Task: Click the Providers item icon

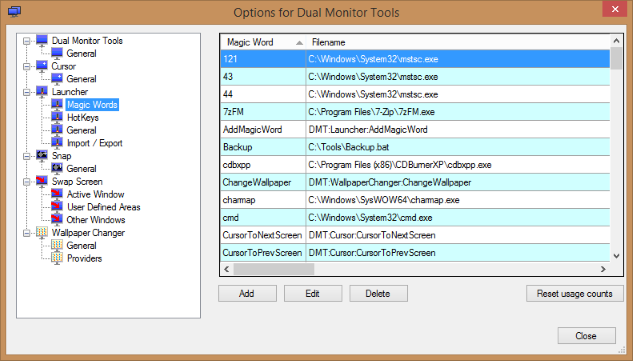Action: (57, 258)
